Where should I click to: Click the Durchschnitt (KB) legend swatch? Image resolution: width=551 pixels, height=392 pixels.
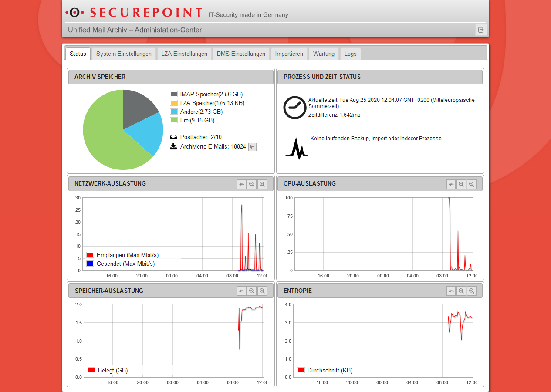click(301, 370)
